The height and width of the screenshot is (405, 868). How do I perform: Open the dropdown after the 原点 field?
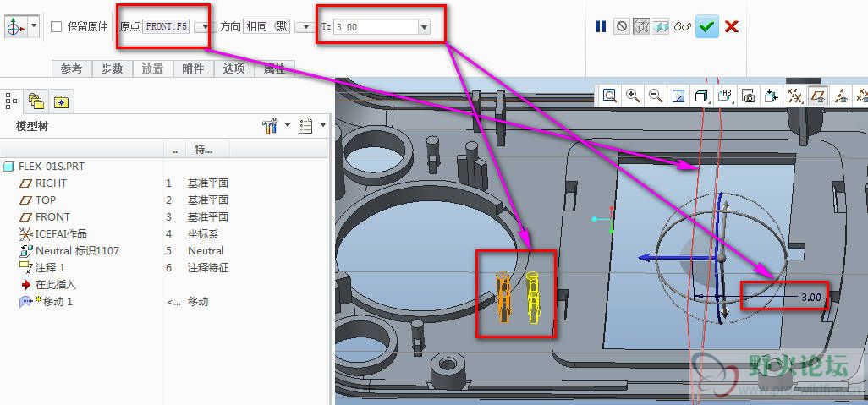tap(206, 26)
